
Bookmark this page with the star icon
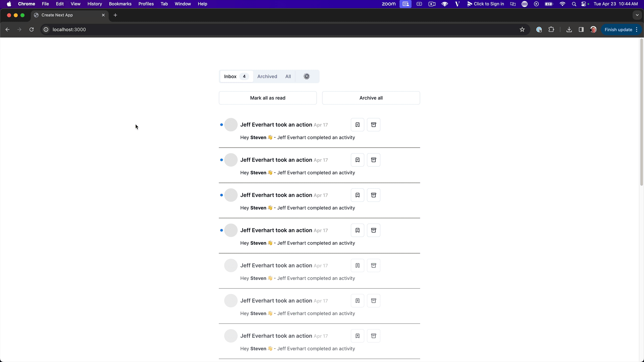point(522,29)
